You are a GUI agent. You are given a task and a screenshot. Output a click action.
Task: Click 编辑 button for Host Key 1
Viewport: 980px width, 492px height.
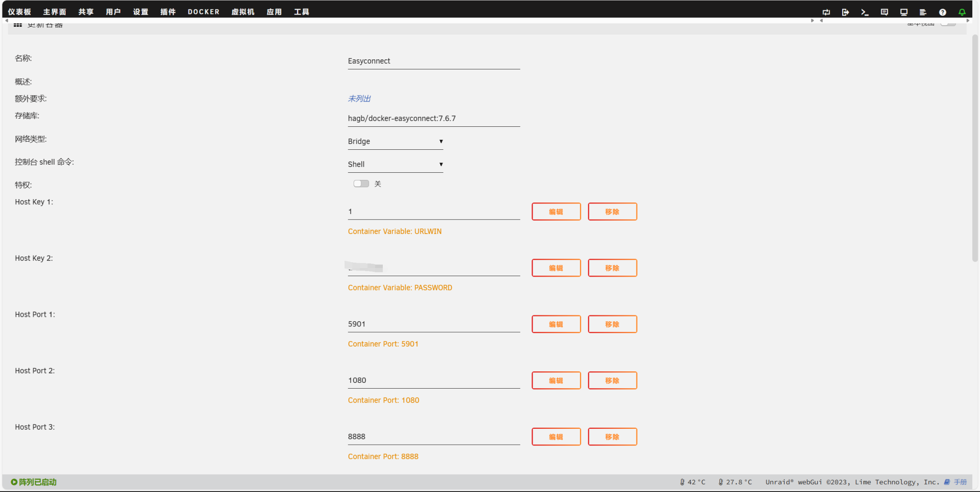[556, 212]
